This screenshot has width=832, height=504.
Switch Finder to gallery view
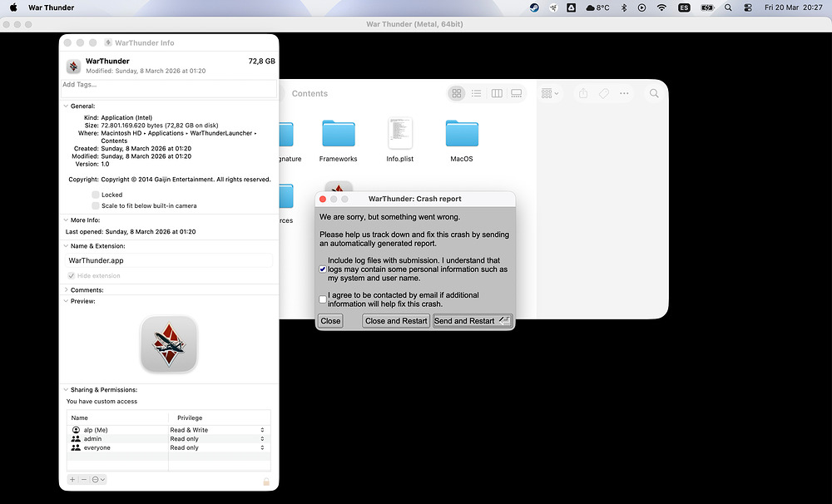click(x=517, y=93)
